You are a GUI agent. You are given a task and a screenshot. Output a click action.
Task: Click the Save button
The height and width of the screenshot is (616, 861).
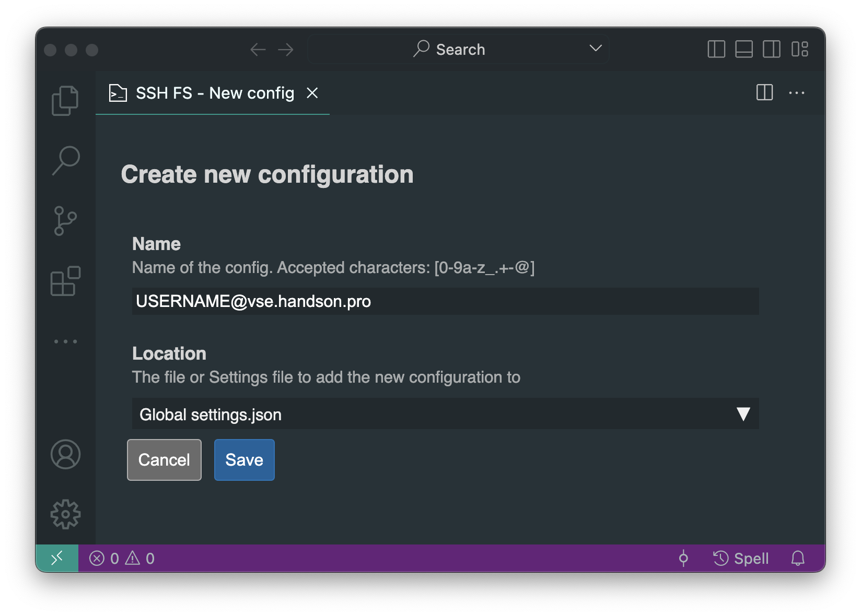pos(244,460)
